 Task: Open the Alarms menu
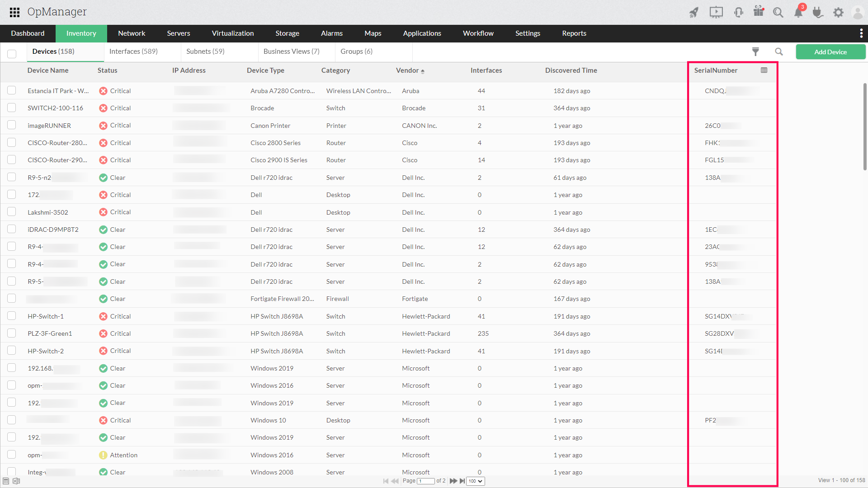tap(331, 33)
